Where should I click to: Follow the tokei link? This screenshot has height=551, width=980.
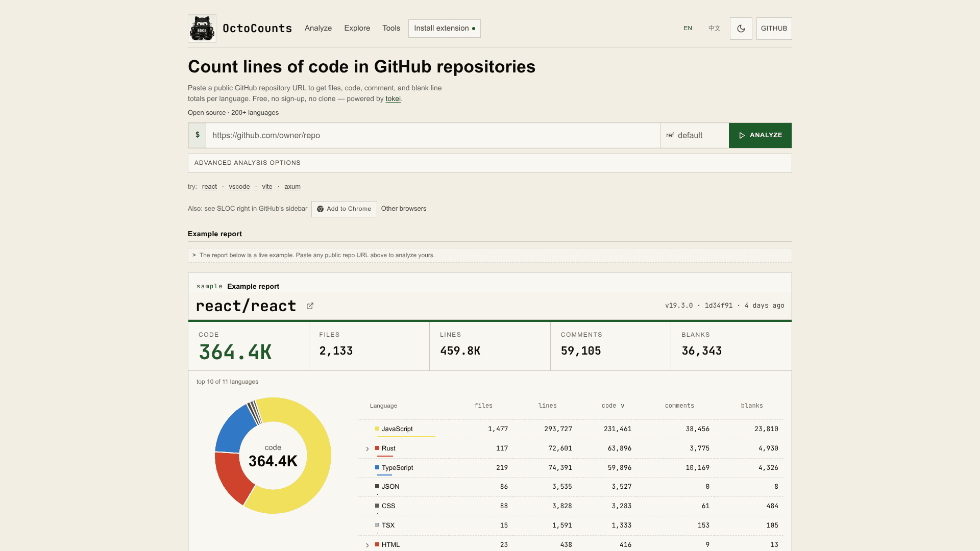[x=393, y=99]
